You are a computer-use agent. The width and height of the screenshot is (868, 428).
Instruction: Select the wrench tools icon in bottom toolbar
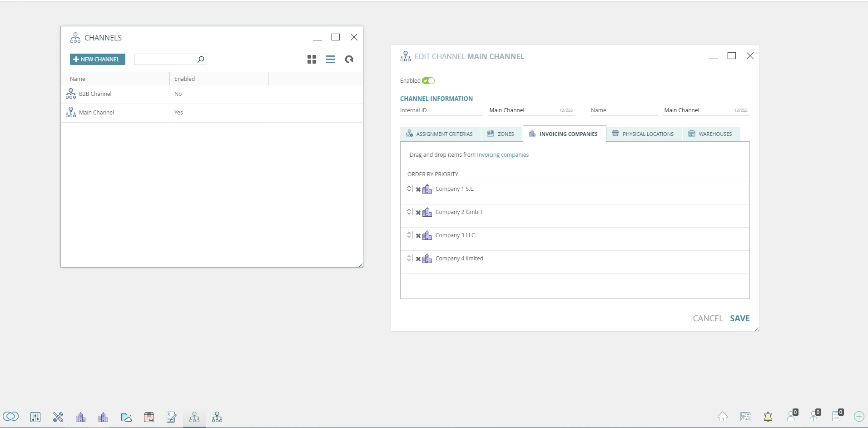pos(58,417)
